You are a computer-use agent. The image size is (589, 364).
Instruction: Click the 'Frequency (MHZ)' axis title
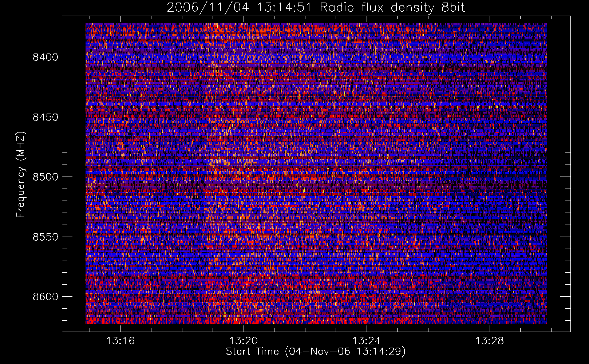(x=21, y=175)
